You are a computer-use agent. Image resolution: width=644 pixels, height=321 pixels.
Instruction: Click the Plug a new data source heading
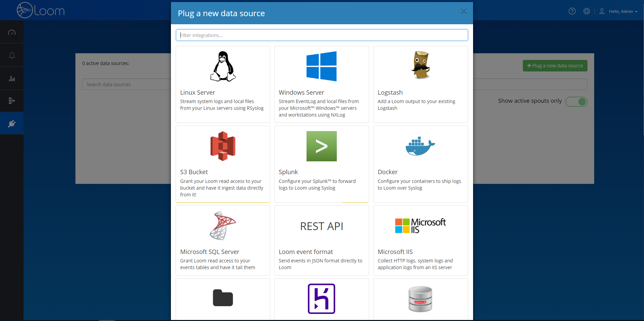coord(221,13)
